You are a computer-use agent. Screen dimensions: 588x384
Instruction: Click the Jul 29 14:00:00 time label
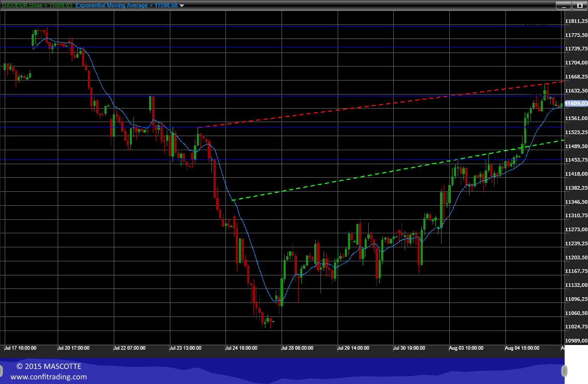click(353, 348)
